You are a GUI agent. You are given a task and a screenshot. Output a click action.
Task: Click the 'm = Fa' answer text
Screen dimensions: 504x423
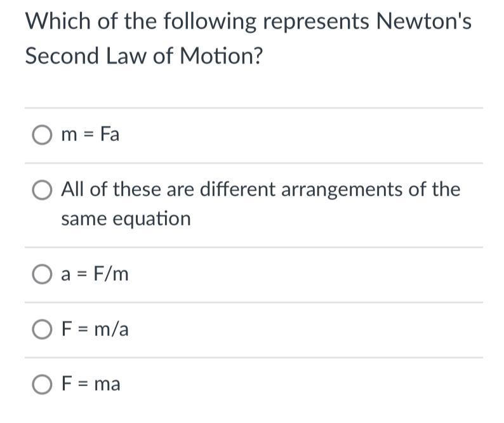pyautogui.click(x=90, y=134)
